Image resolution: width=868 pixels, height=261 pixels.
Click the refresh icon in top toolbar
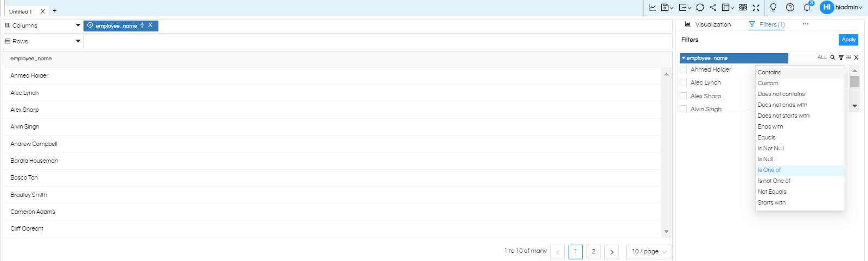(x=700, y=8)
